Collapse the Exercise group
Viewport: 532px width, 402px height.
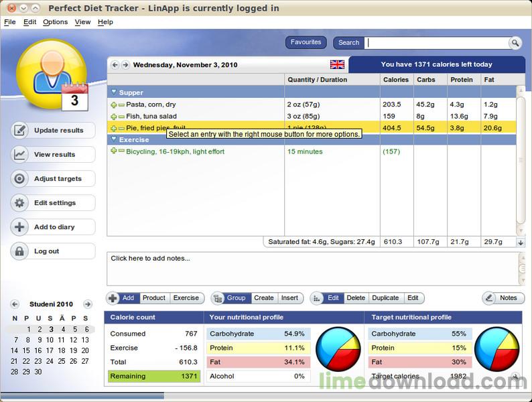pos(114,139)
